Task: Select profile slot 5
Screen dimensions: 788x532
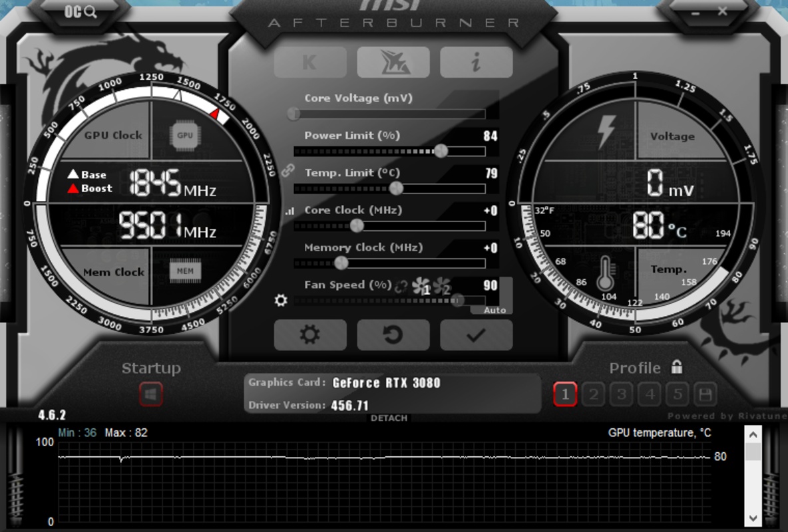Action: pos(678,394)
